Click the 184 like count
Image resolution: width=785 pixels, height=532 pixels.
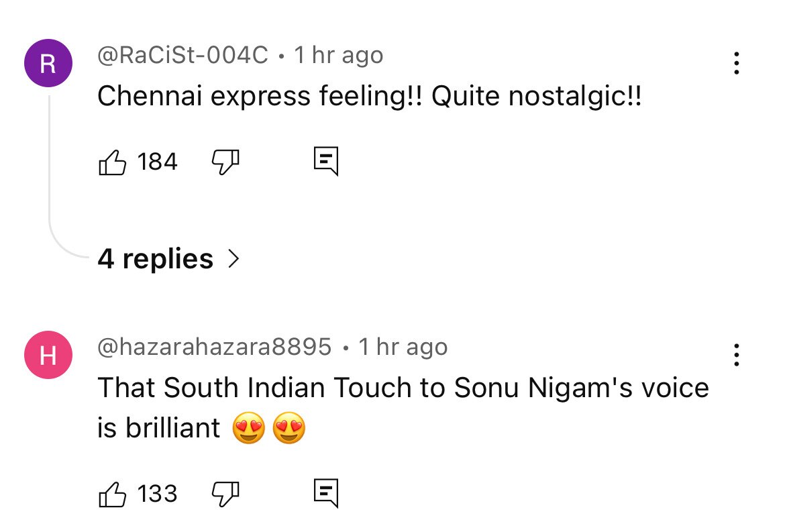157,162
